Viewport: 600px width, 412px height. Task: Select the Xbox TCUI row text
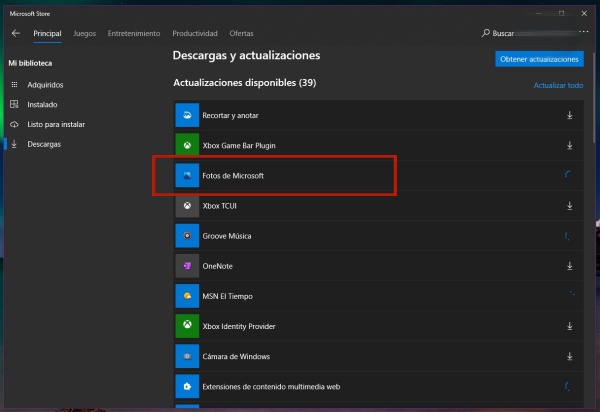pos(219,206)
